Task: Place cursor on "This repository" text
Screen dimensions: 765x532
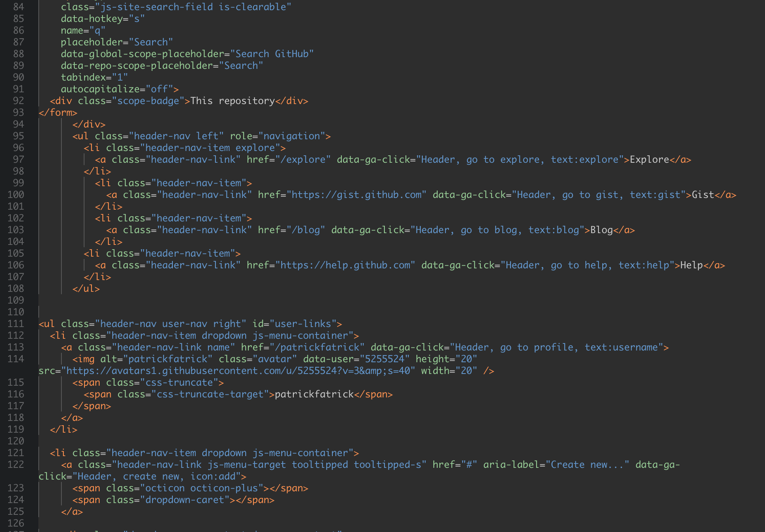Action: tap(232, 101)
